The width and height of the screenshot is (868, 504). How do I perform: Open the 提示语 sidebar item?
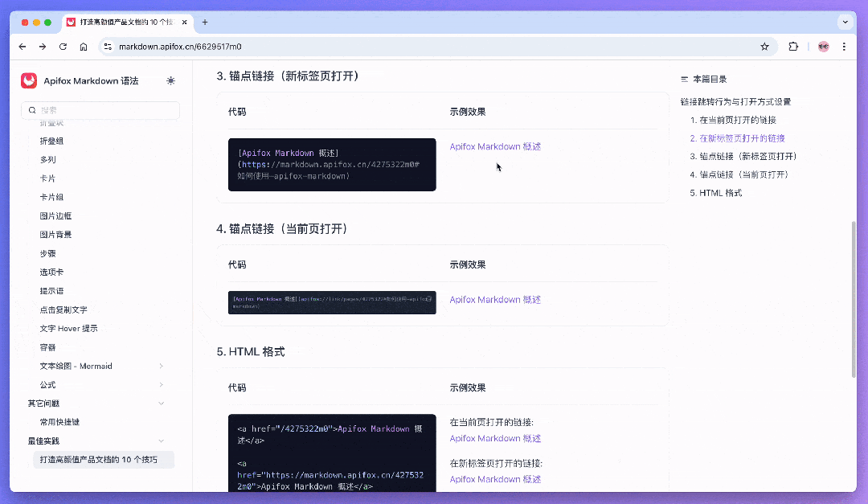click(x=51, y=291)
